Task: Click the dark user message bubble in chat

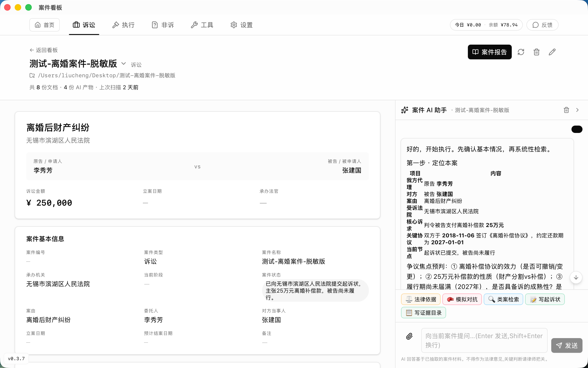Action: [577, 129]
